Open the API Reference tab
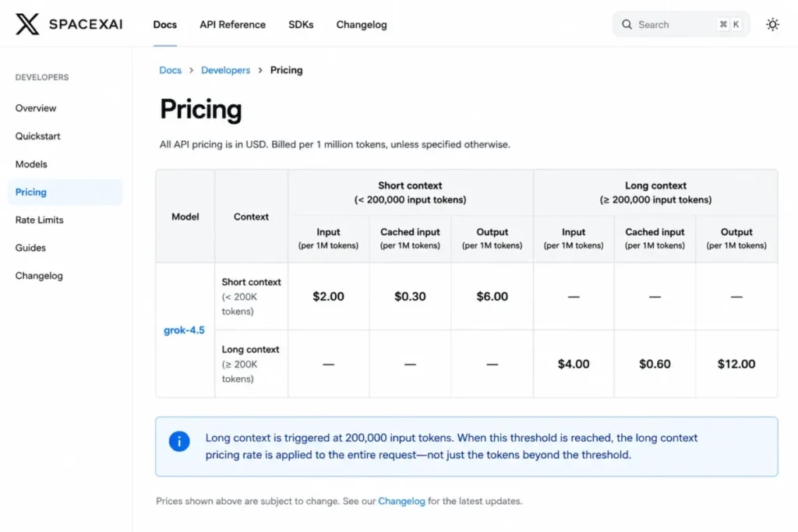Screen dimensions: 798x532 coord(232,24)
